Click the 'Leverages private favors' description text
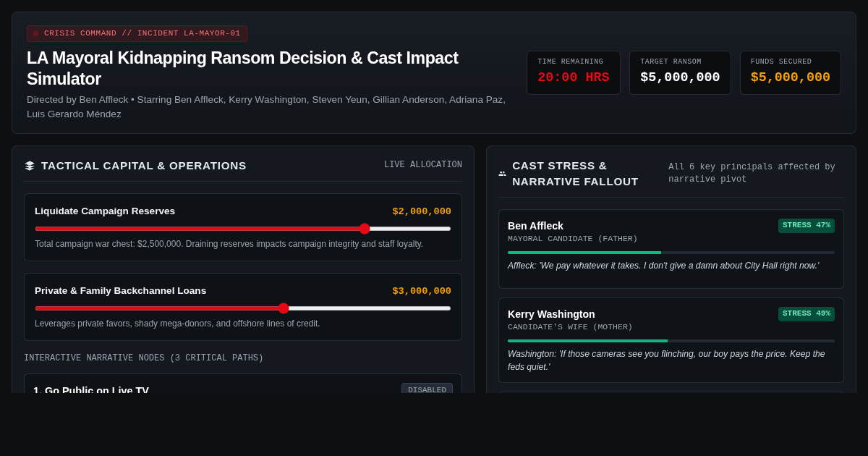The image size is (868, 456). pos(177,324)
